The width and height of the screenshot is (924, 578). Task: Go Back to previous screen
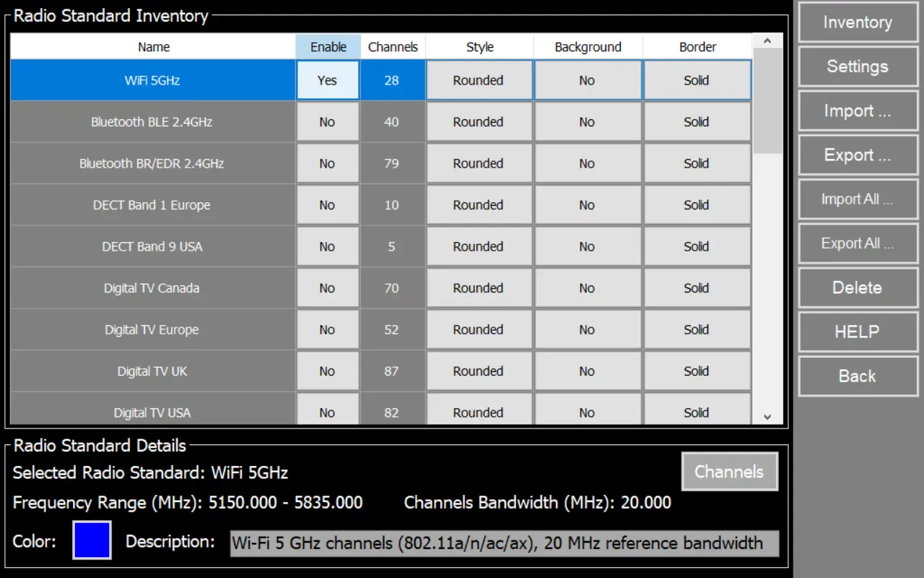[x=858, y=376]
